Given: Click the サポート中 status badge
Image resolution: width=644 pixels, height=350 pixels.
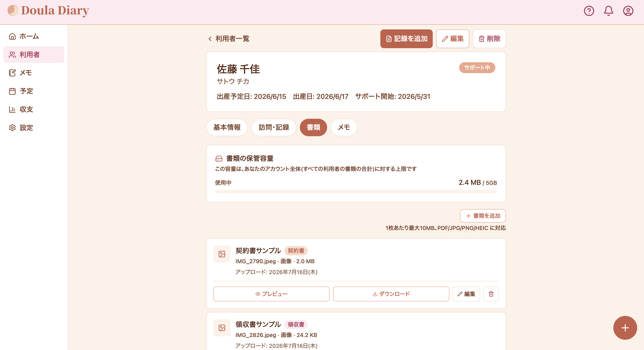Looking at the screenshot, I should [x=477, y=68].
